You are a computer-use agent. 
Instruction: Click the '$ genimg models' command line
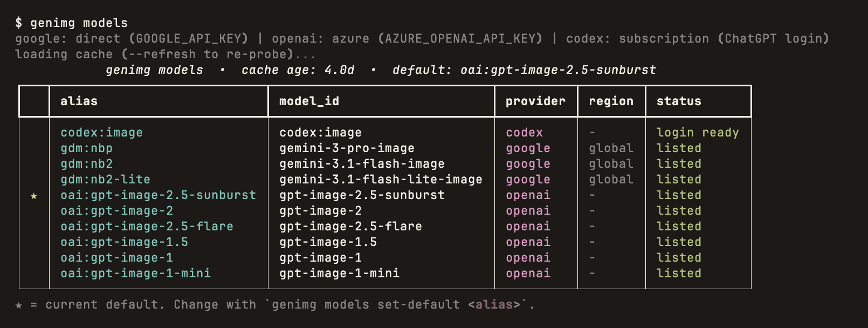point(71,23)
